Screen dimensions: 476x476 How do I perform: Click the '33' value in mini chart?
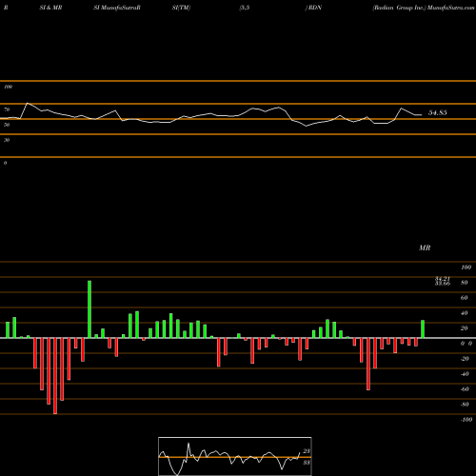coord(307,463)
